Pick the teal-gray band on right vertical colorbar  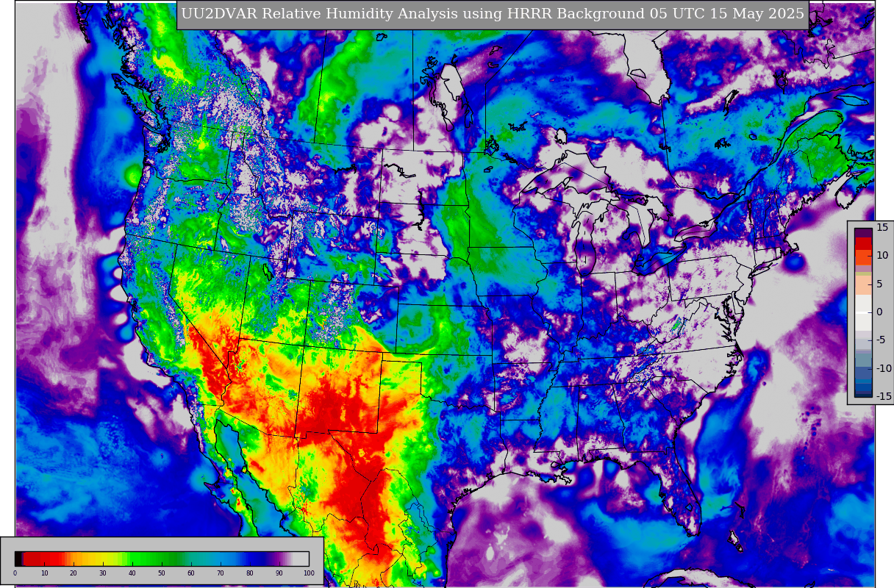coord(863,359)
